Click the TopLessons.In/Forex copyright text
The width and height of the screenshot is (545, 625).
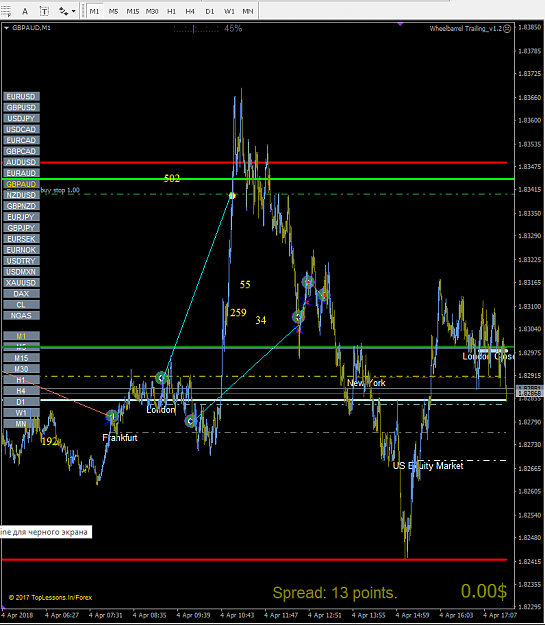click(50, 597)
